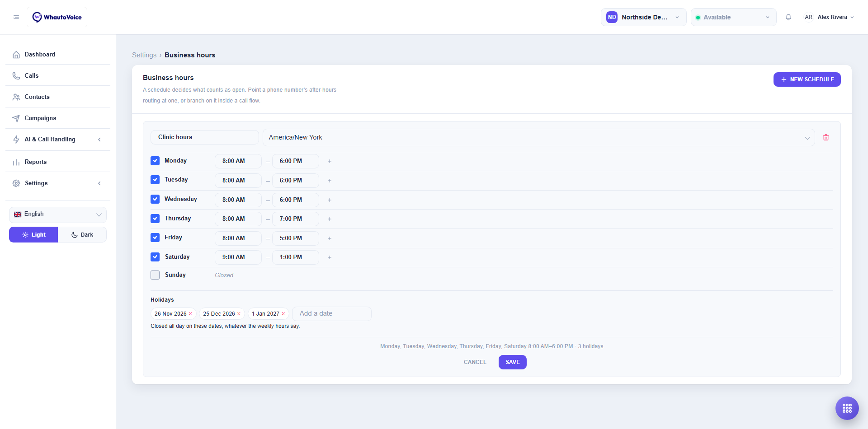Open notifications bell

pos(788,17)
